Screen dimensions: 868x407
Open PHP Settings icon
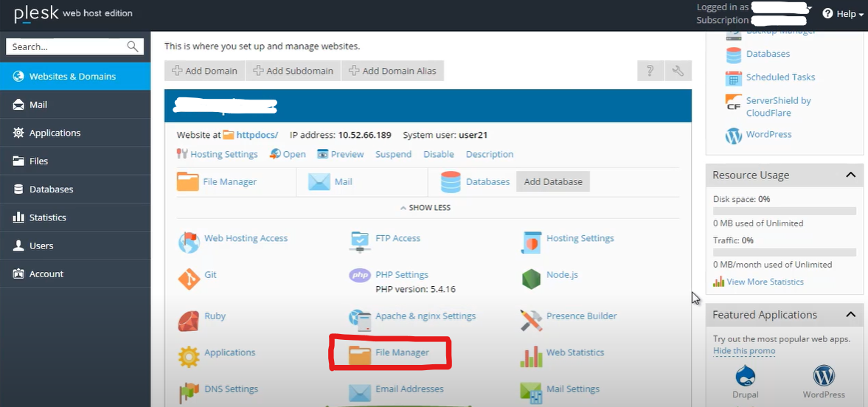[360, 275]
